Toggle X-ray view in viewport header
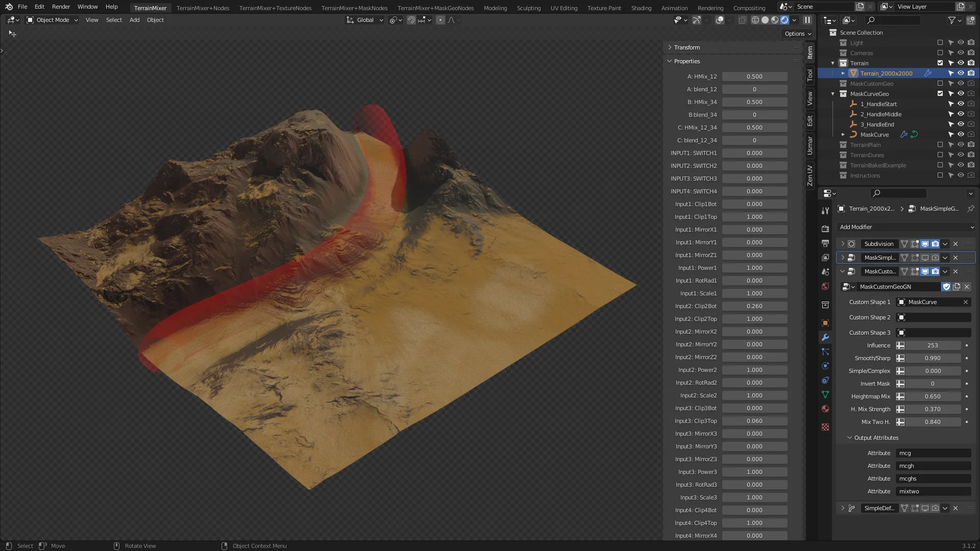Screen dimensions: 980x551 (x=742, y=20)
